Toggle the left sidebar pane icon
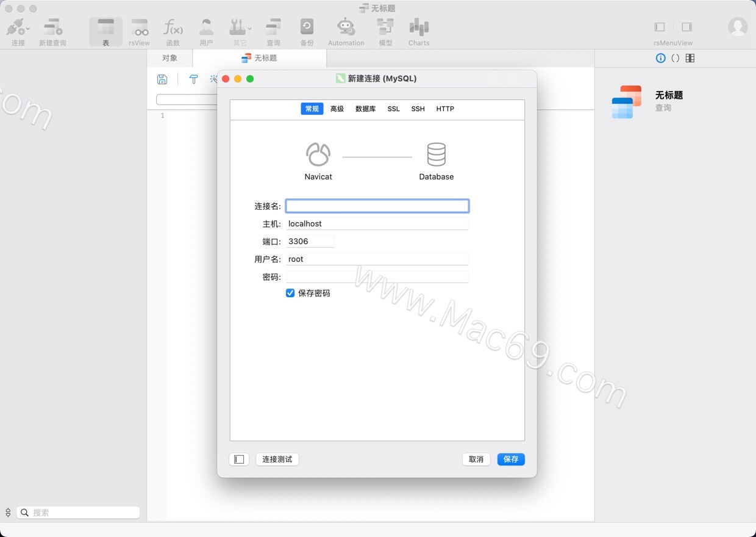756x537 pixels. tap(660, 27)
